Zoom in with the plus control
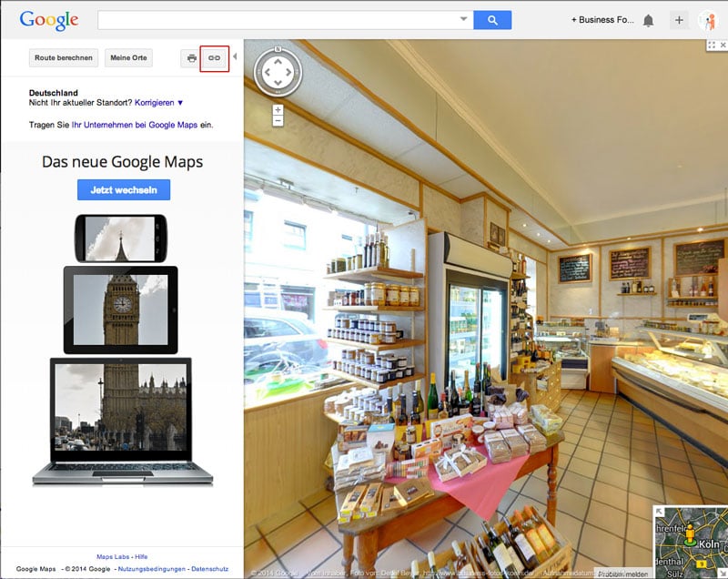The image size is (728, 579). [x=278, y=110]
